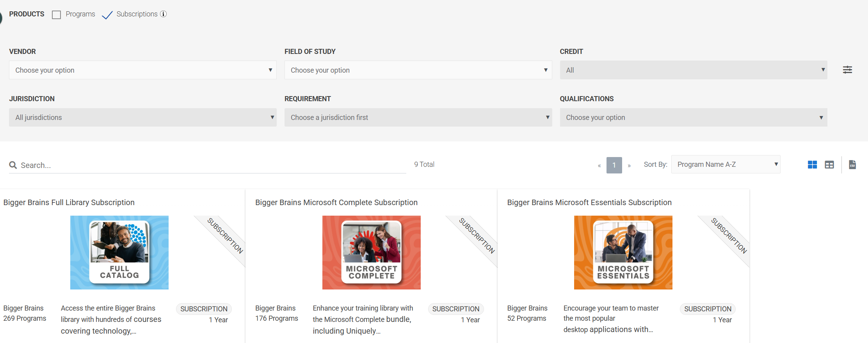The height and width of the screenshot is (343, 868).
Task: Expand the Field of Study dropdown
Action: (x=418, y=70)
